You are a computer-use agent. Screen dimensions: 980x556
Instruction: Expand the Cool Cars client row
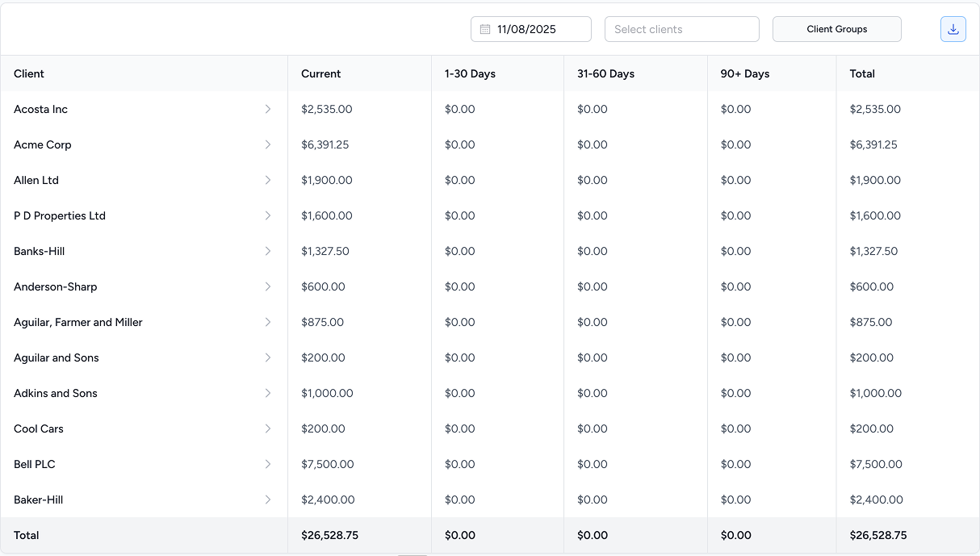click(268, 428)
